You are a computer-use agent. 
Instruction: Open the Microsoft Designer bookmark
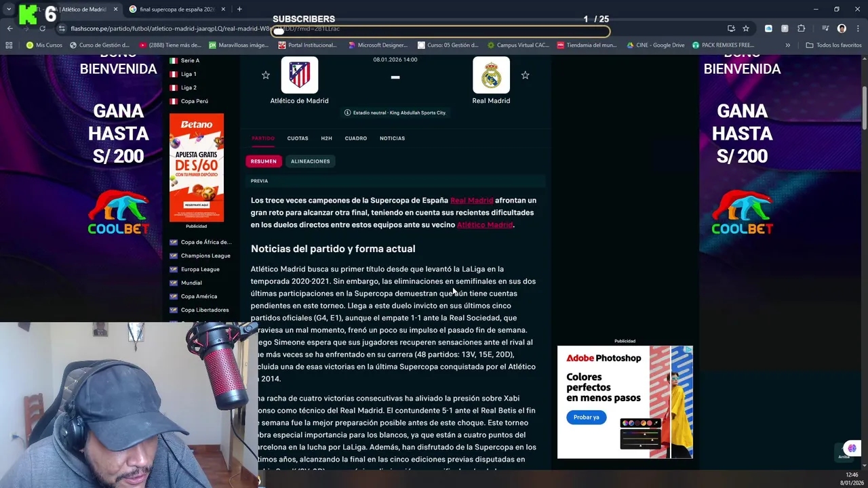(378, 45)
